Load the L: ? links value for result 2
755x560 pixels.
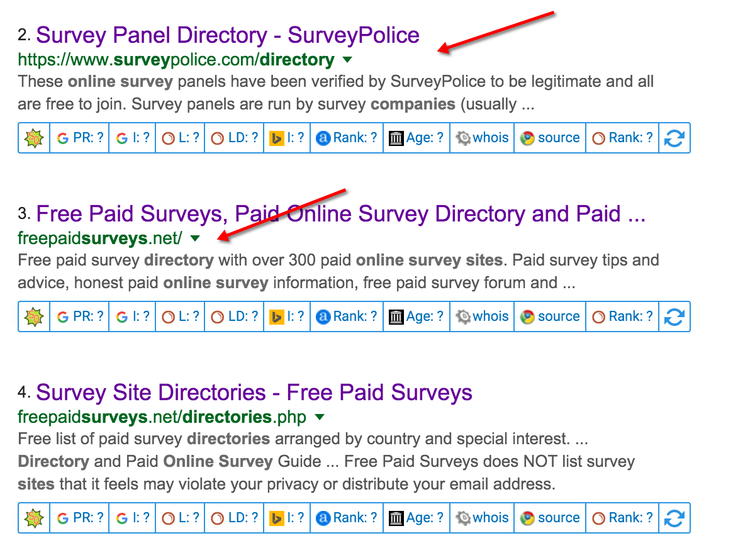tap(180, 138)
